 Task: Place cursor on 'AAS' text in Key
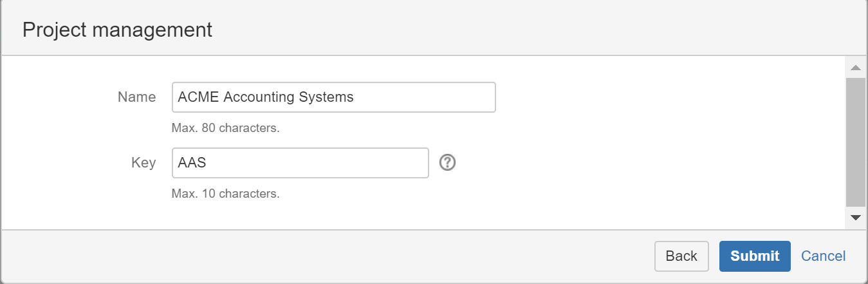point(192,163)
